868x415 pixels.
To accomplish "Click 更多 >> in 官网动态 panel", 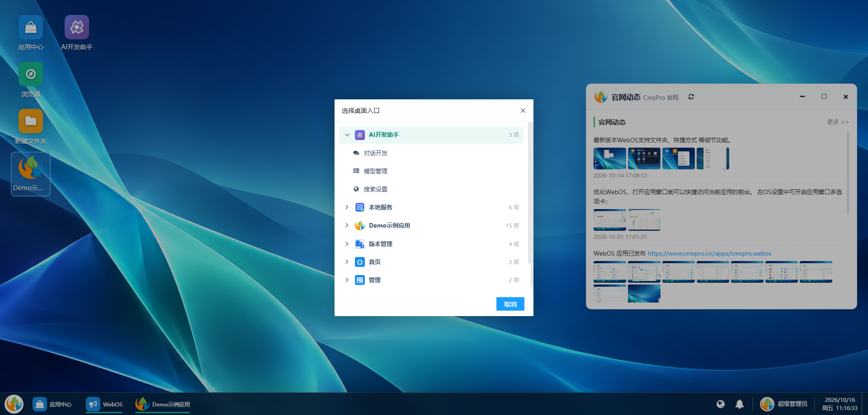I will [838, 122].
